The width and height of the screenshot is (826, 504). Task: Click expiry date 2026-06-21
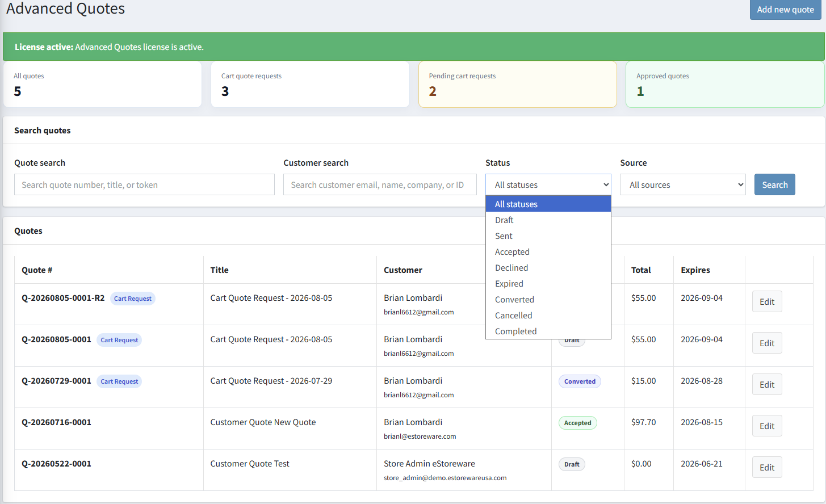tap(702, 464)
